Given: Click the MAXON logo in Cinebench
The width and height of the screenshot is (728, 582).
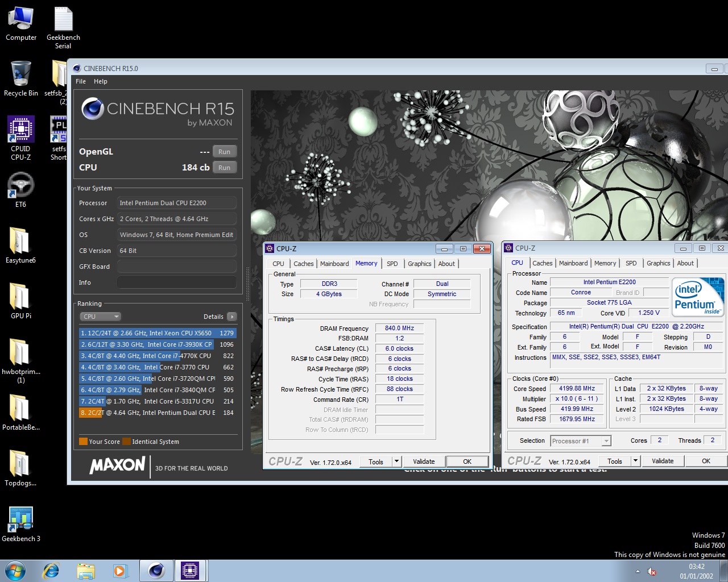Looking at the screenshot, I should pos(118,465).
